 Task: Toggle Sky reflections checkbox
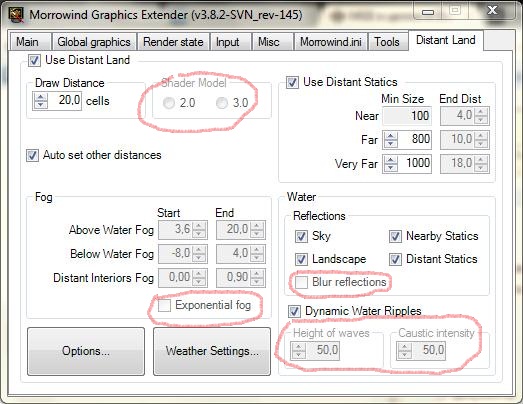click(x=301, y=237)
